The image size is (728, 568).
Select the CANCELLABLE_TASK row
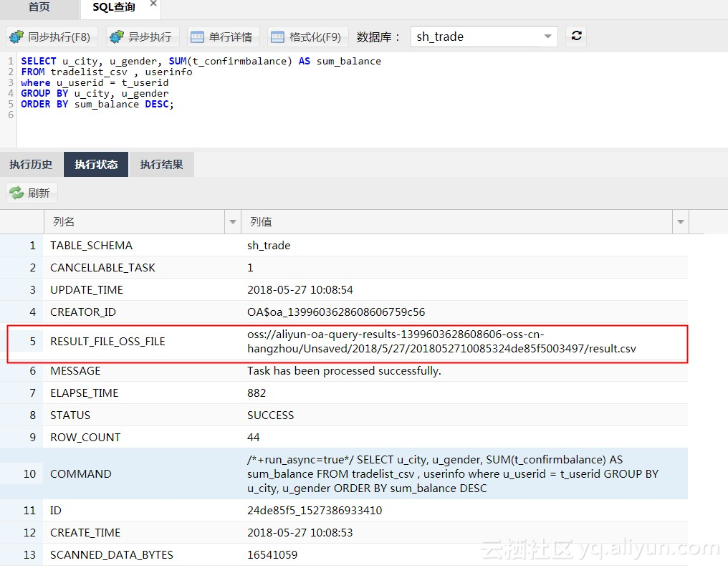pos(343,268)
